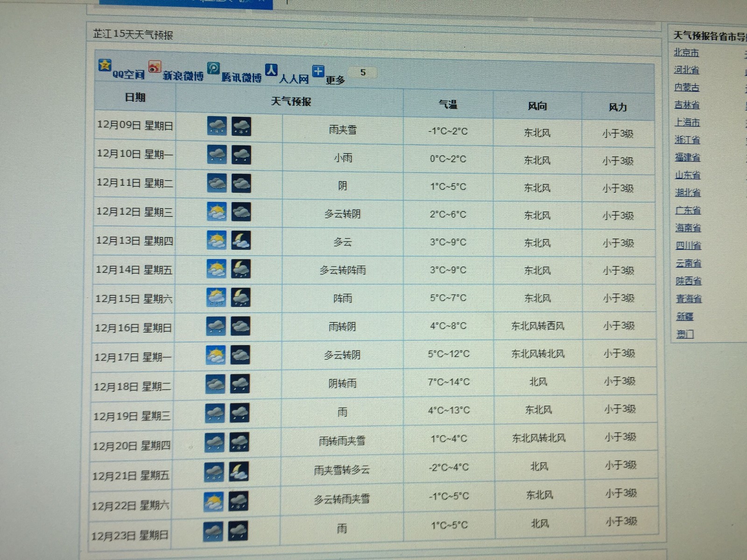This screenshot has height=560, width=747.
Task: Select the 12月09日 星期日 date cell
Action: click(135, 125)
